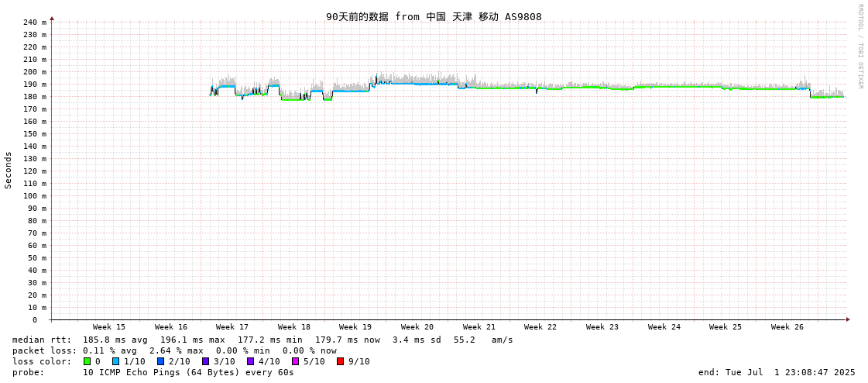Image resolution: width=868 pixels, height=383 pixels.
Task: Click the 3.4 ms sd value
Action: pos(417,340)
